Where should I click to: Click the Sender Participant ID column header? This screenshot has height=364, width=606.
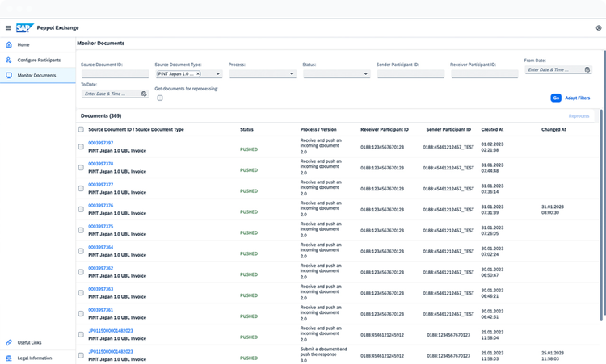(x=448, y=129)
